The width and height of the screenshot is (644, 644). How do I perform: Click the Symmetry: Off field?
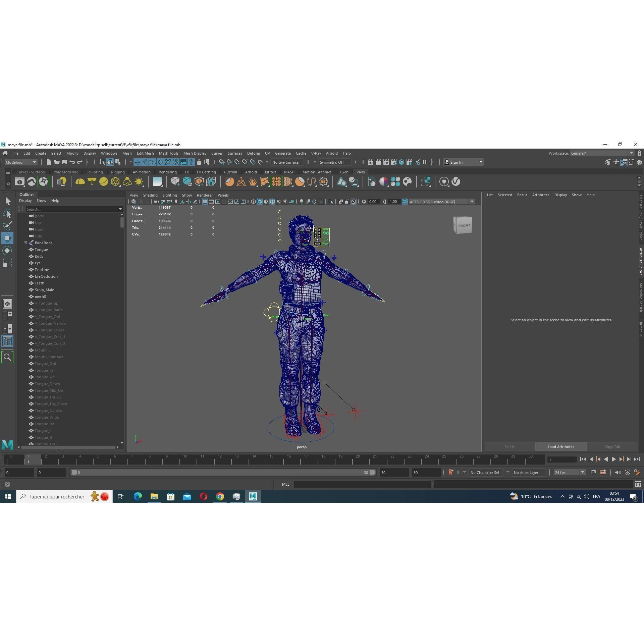coord(334,162)
